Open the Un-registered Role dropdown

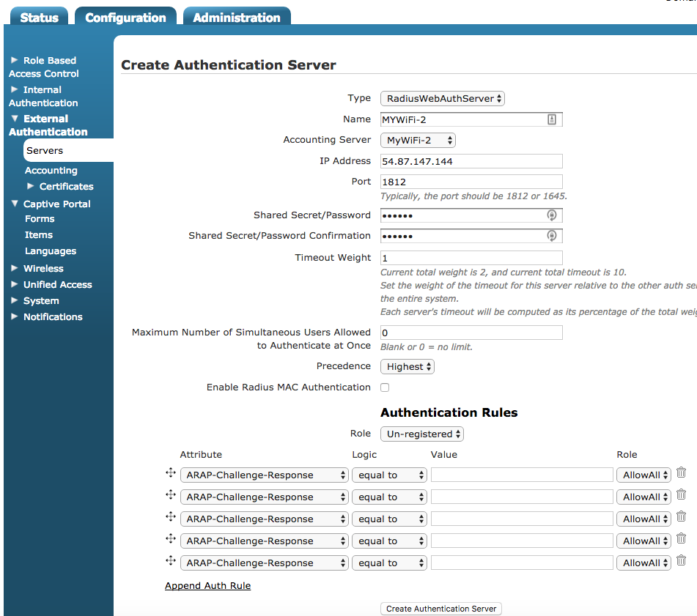tap(422, 434)
